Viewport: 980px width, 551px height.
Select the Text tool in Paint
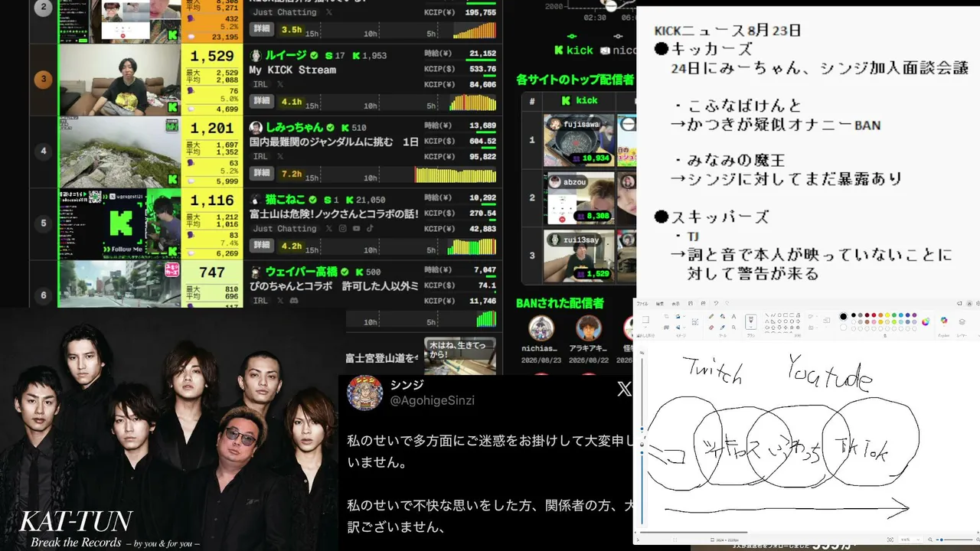tap(733, 316)
